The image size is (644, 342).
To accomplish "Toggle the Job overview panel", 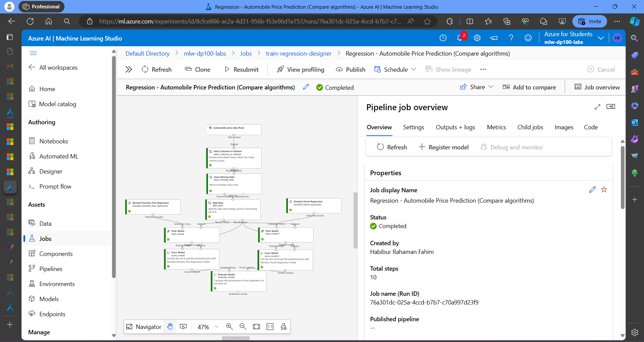I will [x=597, y=87].
